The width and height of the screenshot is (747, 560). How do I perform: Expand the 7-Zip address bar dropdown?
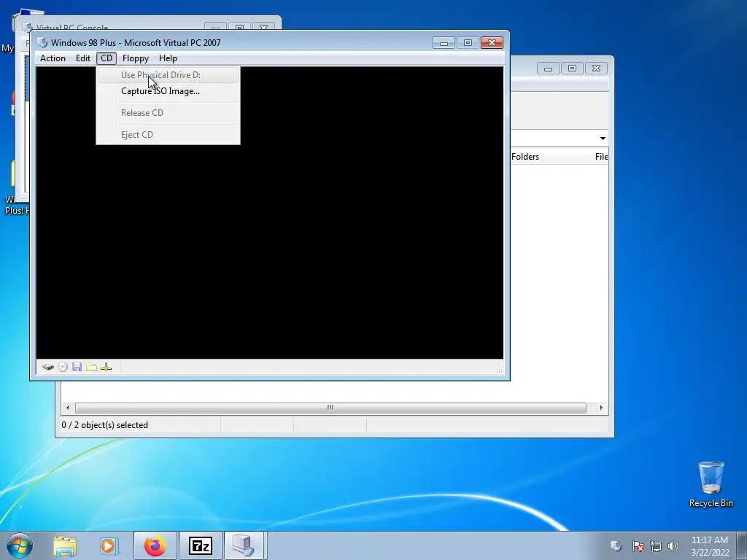(x=603, y=138)
